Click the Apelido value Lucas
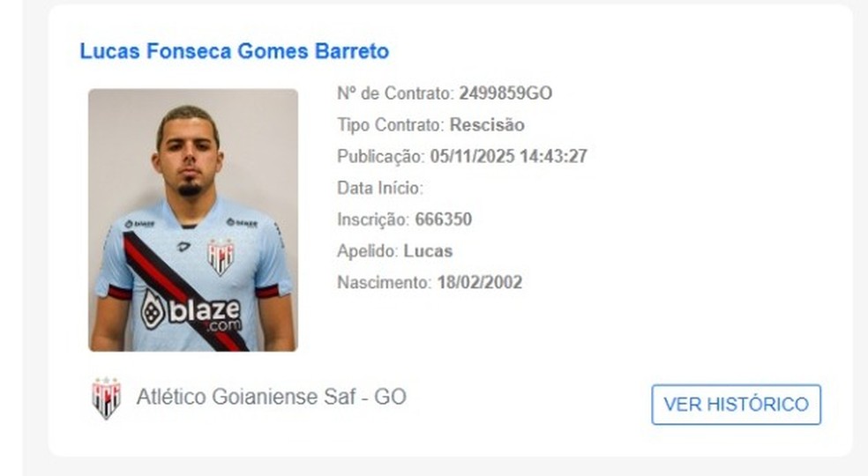The width and height of the screenshot is (868, 476). pyautogui.click(x=428, y=251)
